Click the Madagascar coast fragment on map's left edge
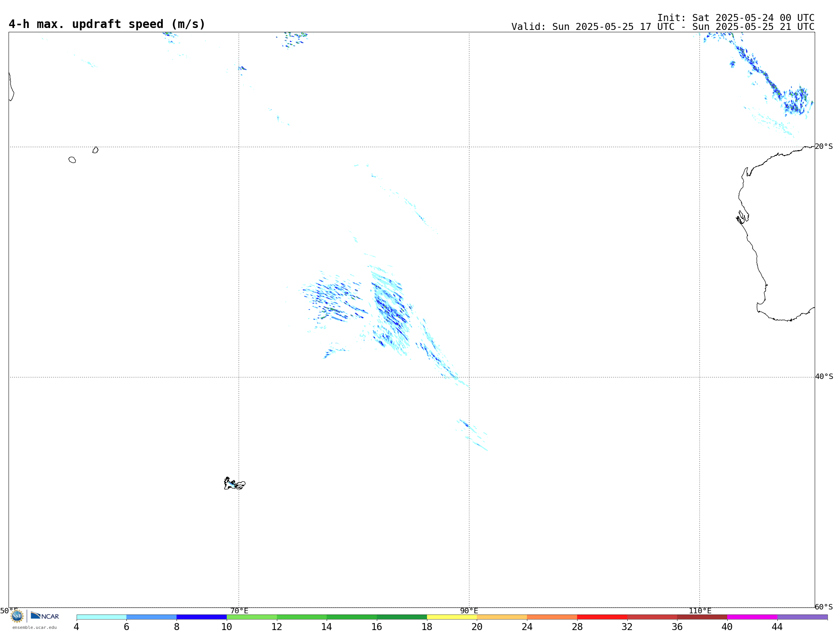The image size is (840, 632). point(11,87)
